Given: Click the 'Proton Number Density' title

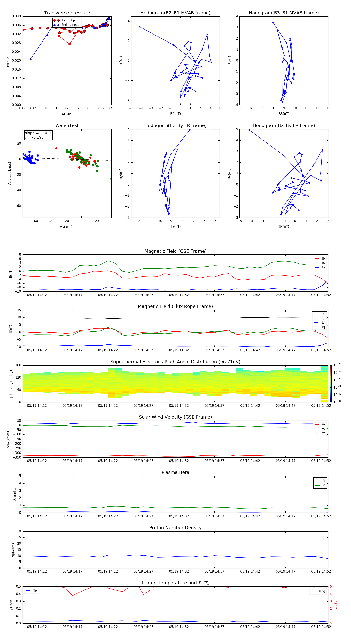Looking at the screenshot, I should pos(175,528).
